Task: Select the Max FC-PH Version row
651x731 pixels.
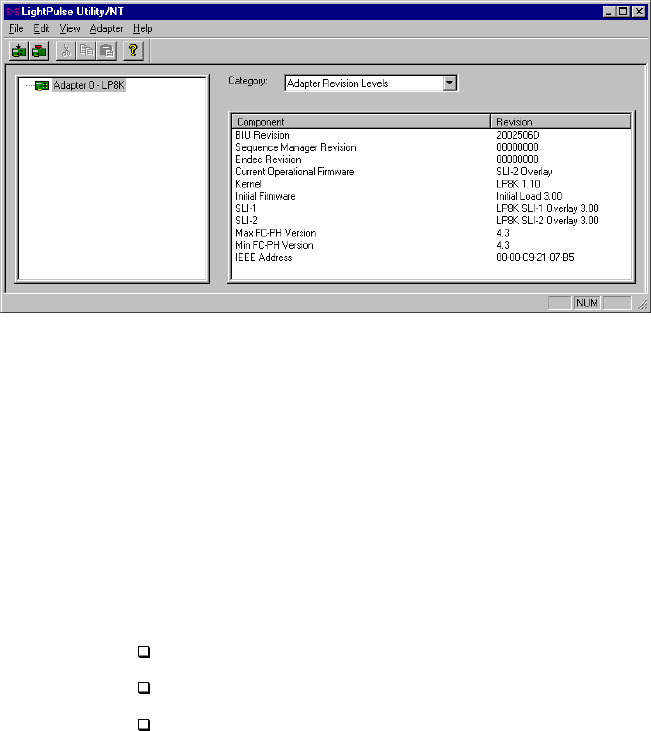Action: pyautogui.click(x=432, y=233)
